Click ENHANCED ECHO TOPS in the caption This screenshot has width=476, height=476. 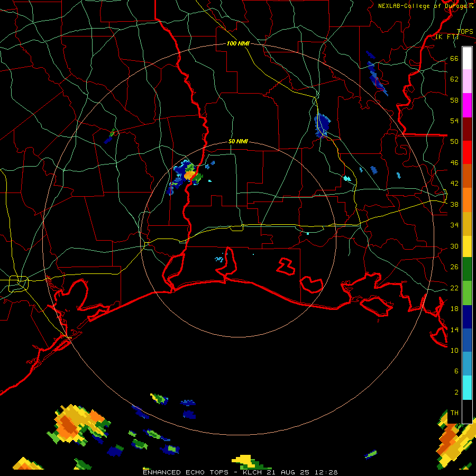click(x=186, y=472)
